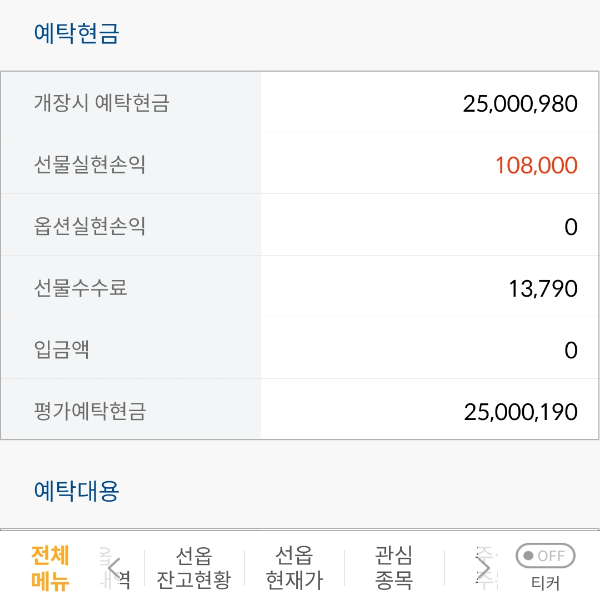This screenshot has width=600, height=600.
Task: Select the 개장시 예탁현금 row label
Action: click(101, 102)
